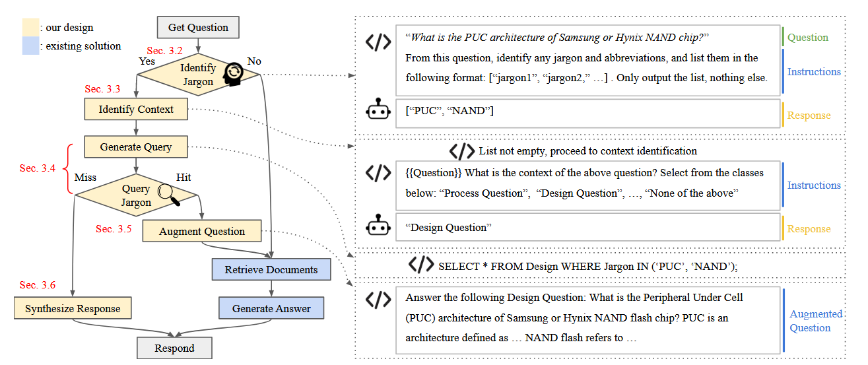This screenshot has height=365, width=868.
Task: Select the Retrieve Documents box
Action: pyautogui.click(x=271, y=270)
